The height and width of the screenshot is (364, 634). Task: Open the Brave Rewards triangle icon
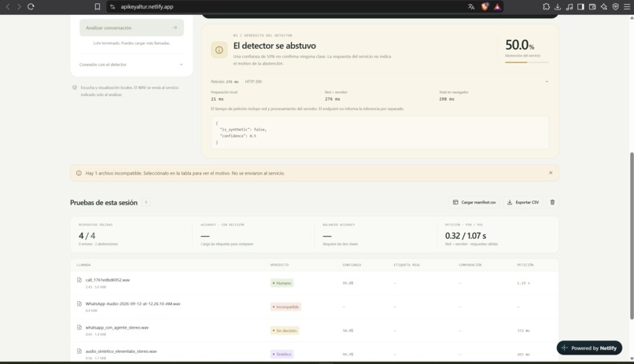click(497, 7)
